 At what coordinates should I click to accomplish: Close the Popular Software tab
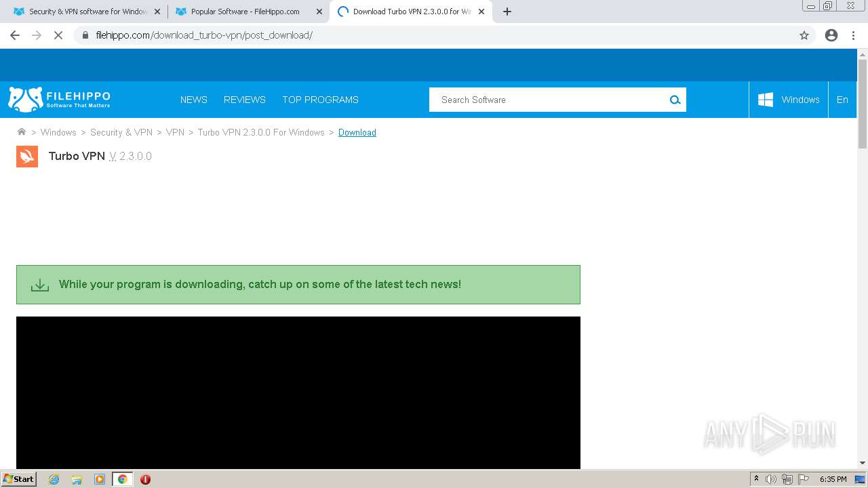point(319,12)
